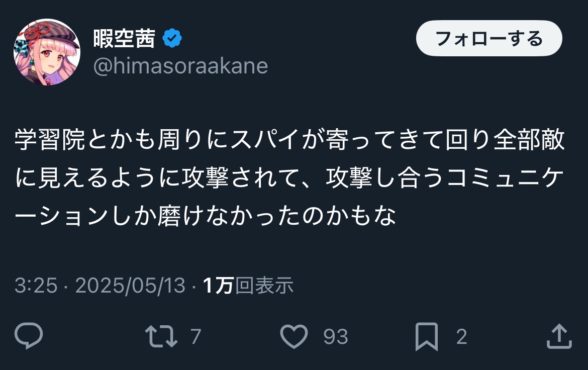Open the pink-haired avatar profile picture
The width and height of the screenshot is (588, 370).
coord(47,52)
